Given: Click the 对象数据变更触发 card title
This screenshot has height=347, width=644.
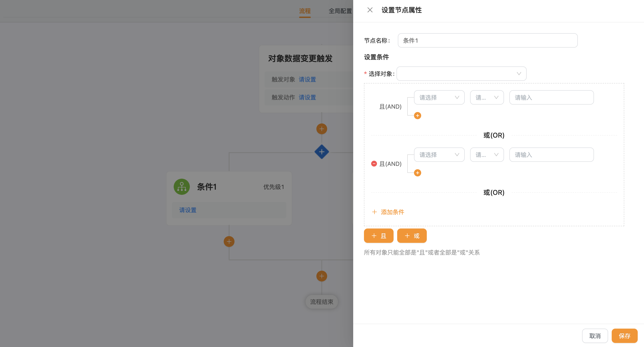Looking at the screenshot, I should pyautogui.click(x=300, y=59).
